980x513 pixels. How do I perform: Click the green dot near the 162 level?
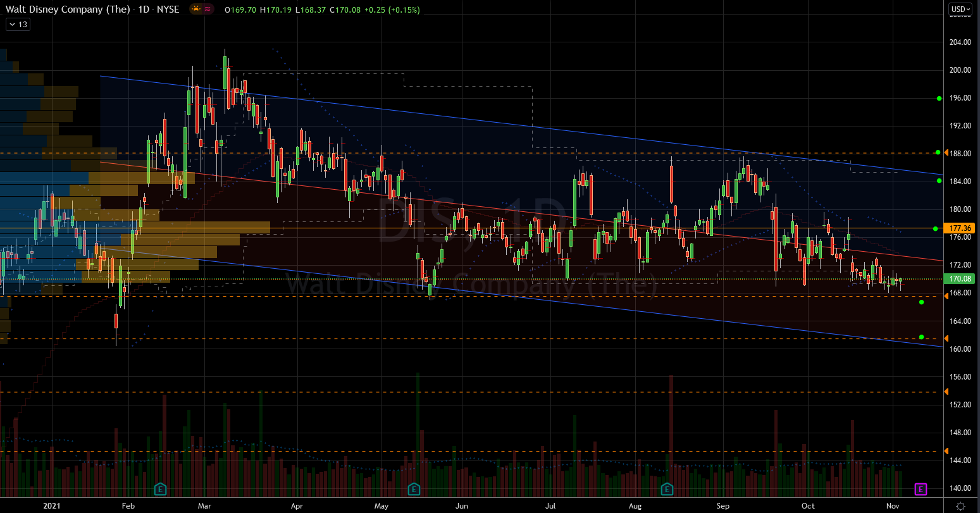click(922, 337)
